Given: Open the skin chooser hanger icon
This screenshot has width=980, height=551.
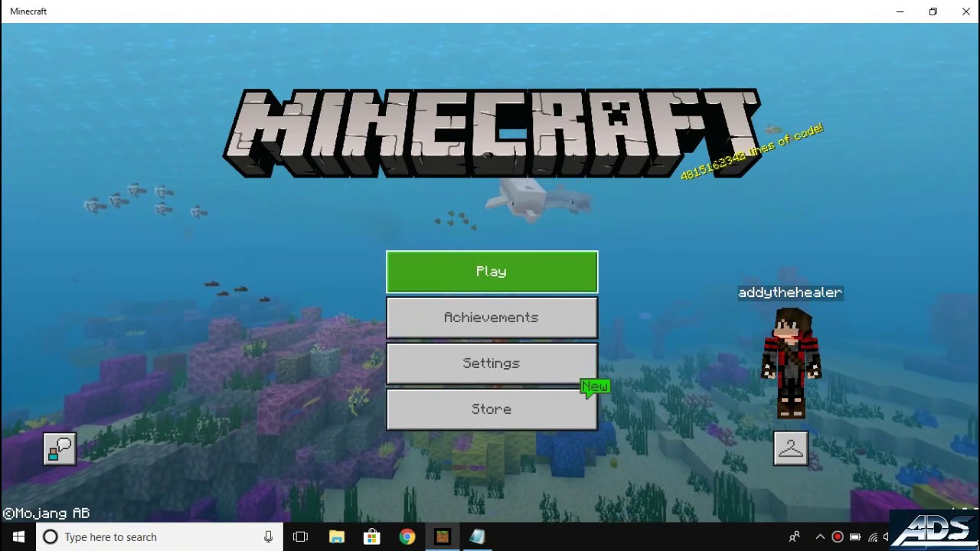Looking at the screenshot, I should click(x=790, y=448).
